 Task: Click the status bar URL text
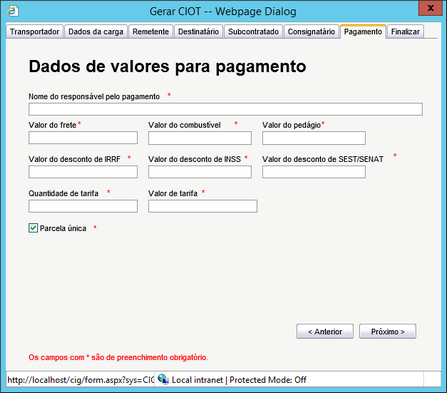point(81,380)
